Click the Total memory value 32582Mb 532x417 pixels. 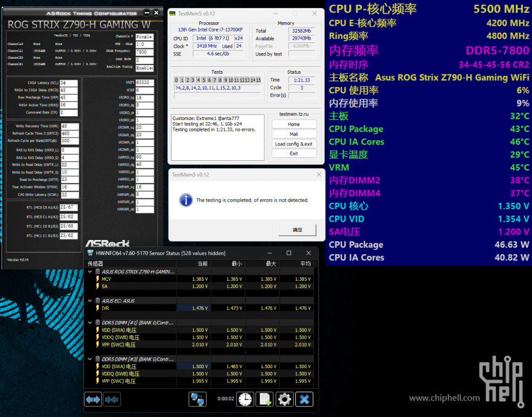(302, 31)
